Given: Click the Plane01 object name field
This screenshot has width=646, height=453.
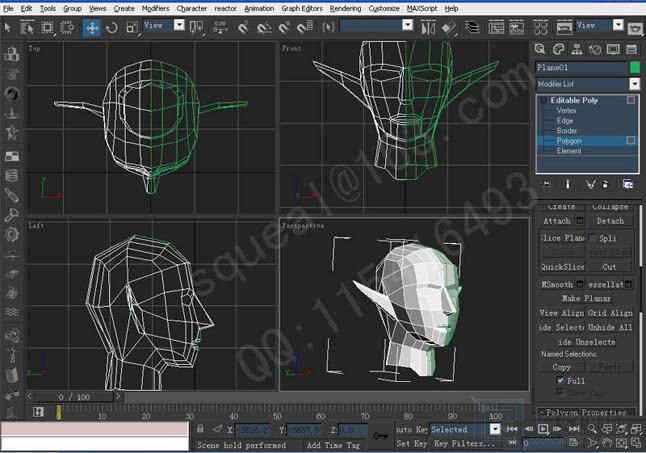Looking at the screenshot, I should tap(581, 67).
